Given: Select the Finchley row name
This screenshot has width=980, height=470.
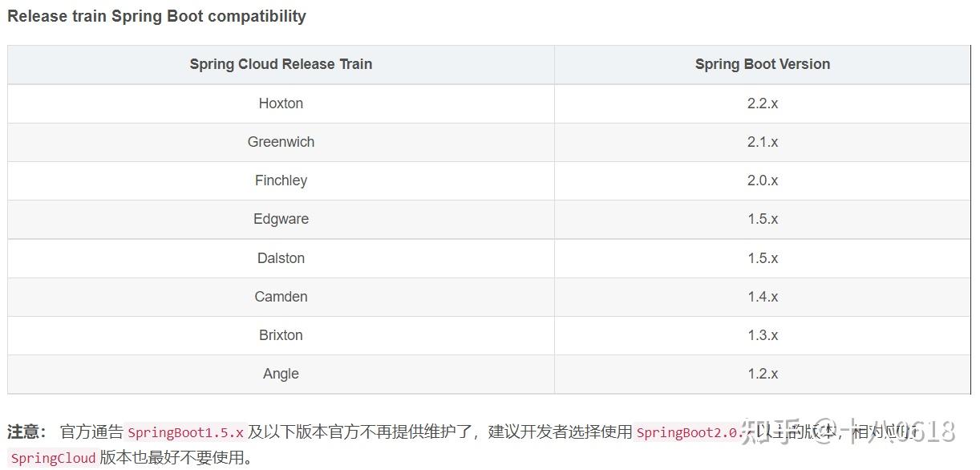Looking at the screenshot, I should 281,180.
